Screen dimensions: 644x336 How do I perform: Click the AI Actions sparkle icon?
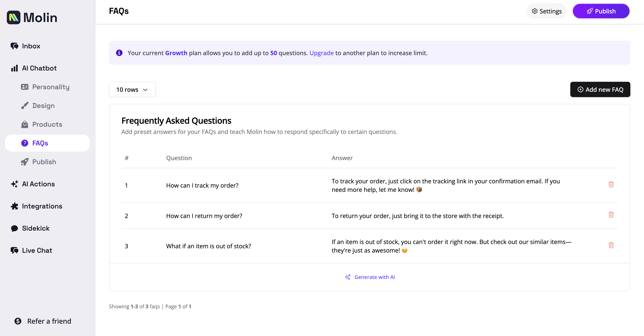[x=14, y=184]
